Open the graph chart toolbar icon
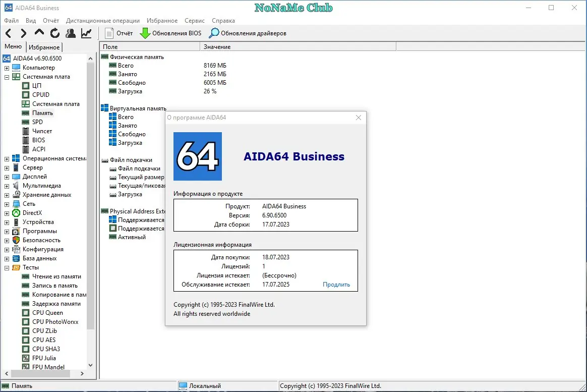Viewport: 587px width, 392px height. (86, 33)
